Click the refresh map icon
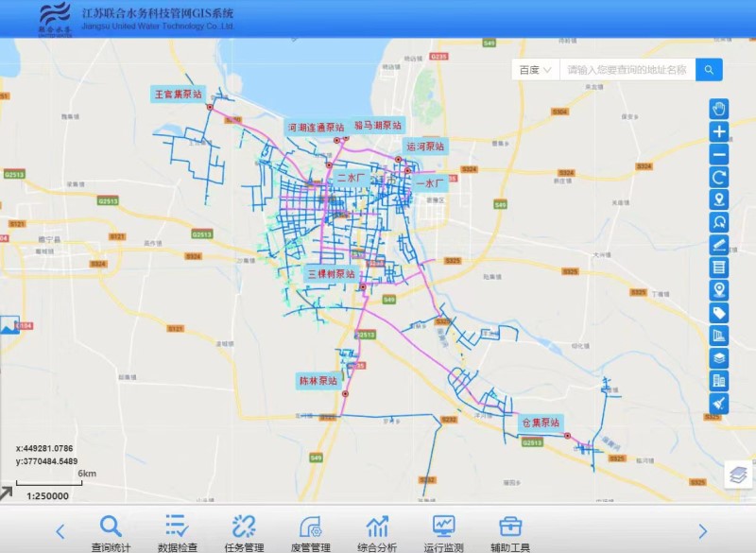 click(718, 178)
